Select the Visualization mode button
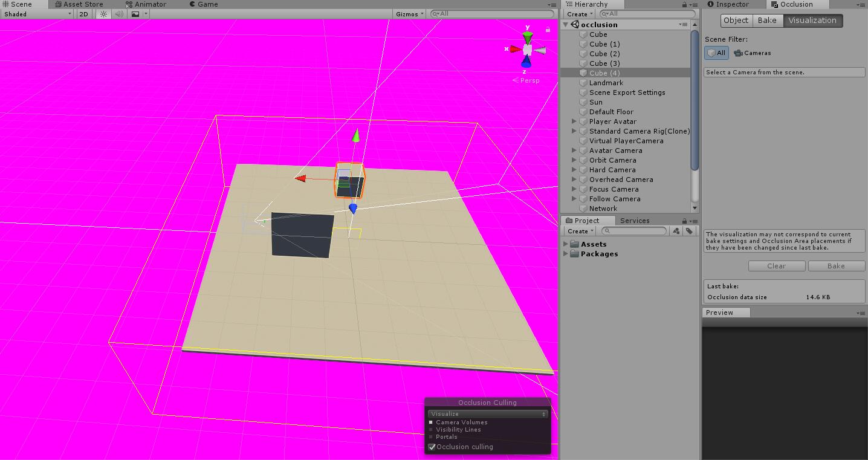Viewport: 868px width, 460px height. pos(812,21)
